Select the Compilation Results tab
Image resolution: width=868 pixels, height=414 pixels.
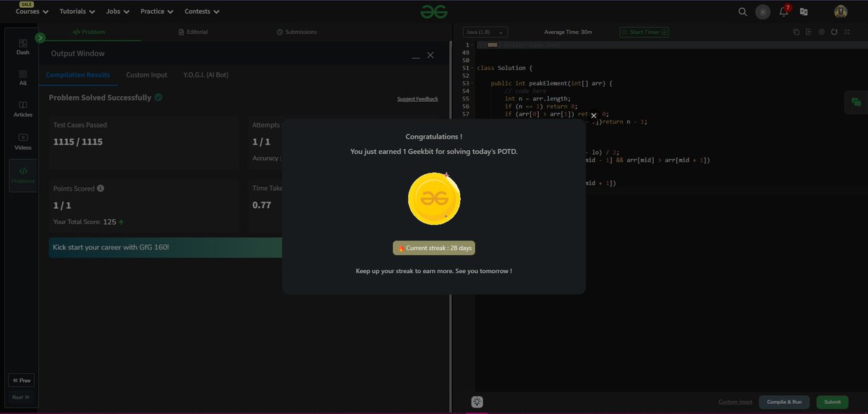click(x=78, y=75)
